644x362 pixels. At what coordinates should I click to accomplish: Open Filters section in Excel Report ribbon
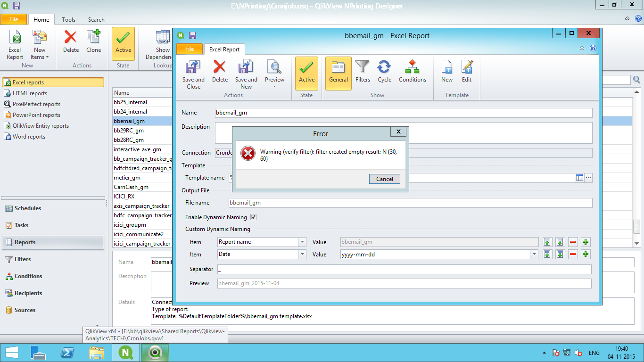pos(363,71)
